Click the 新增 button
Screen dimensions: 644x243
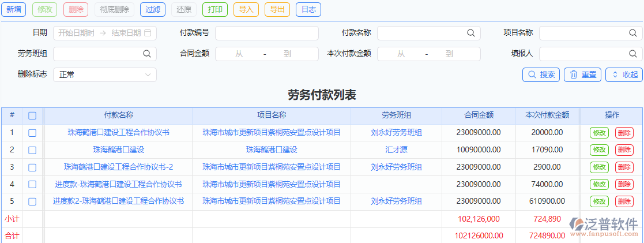14,10
